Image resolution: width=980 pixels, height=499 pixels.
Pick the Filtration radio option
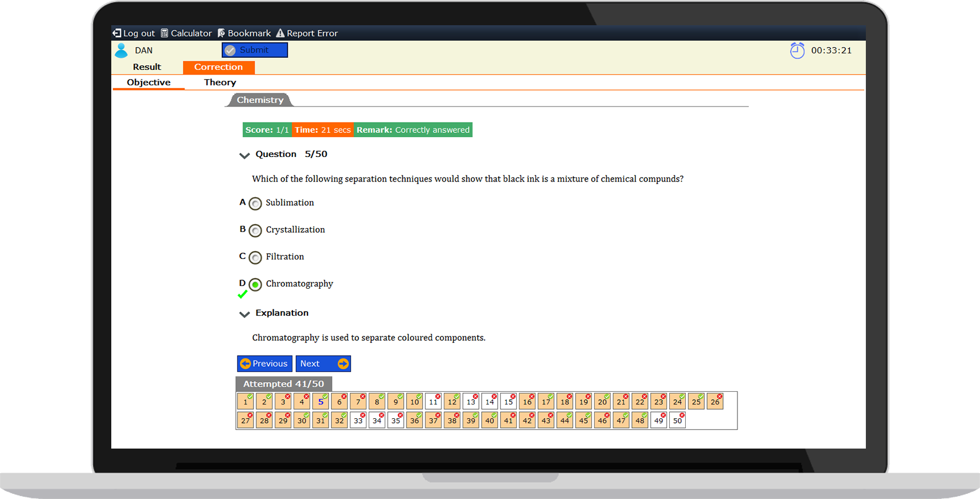click(256, 257)
